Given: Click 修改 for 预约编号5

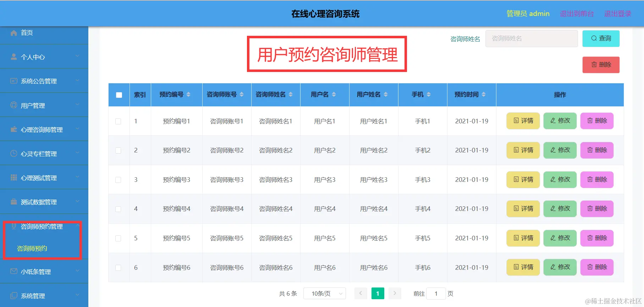Looking at the screenshot, I should point(560,238).
